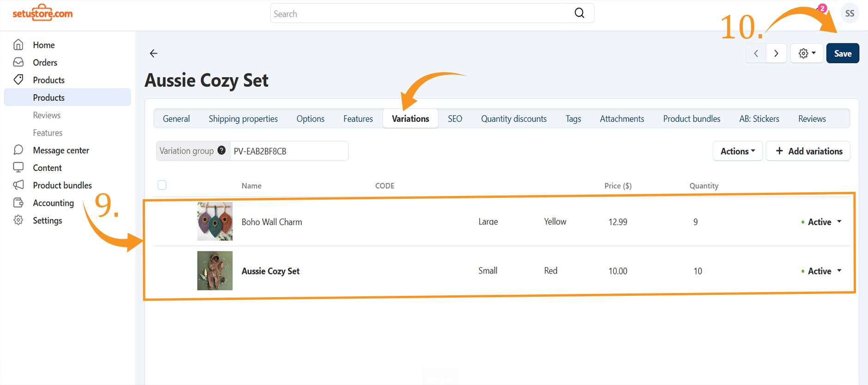
Task: Select the Variations tab
Action: coord(410,119)
